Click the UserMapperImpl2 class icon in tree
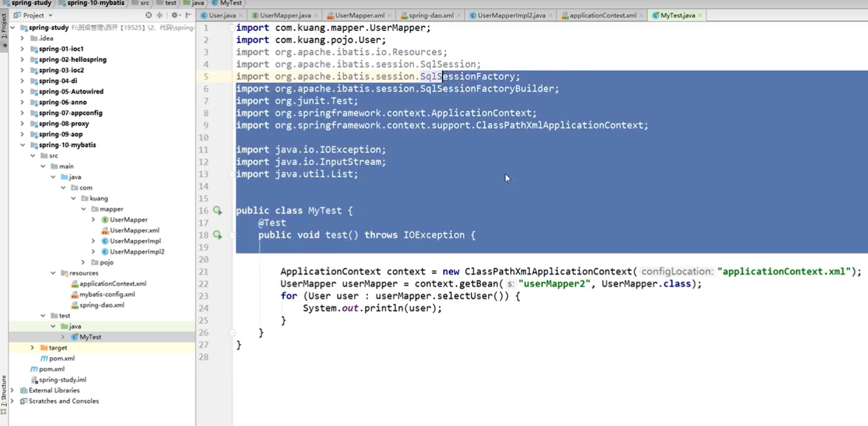Screen dimensions: 868x426 (x=105, y=252)
